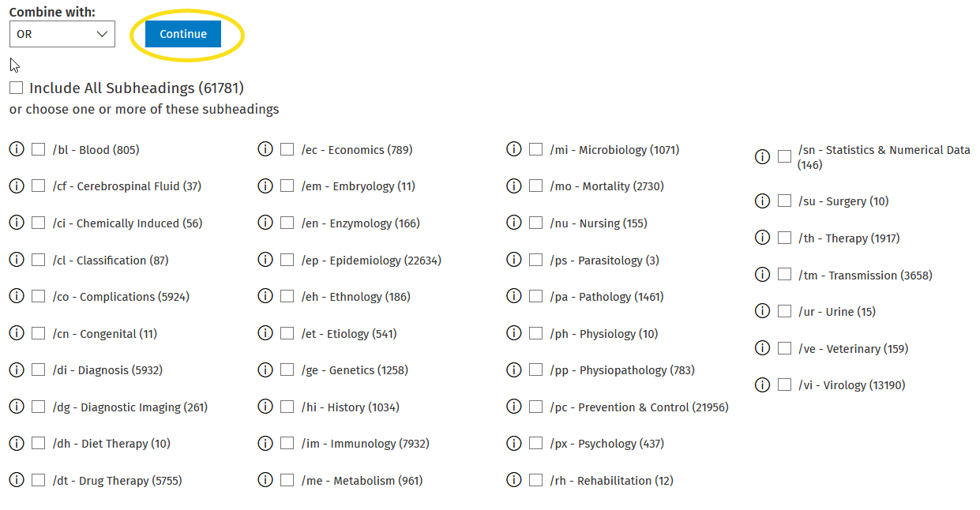980x510 pixels.
Task: Select the Economics subheading checkbox
Action: pyautogui.click(x=287, y=149)
